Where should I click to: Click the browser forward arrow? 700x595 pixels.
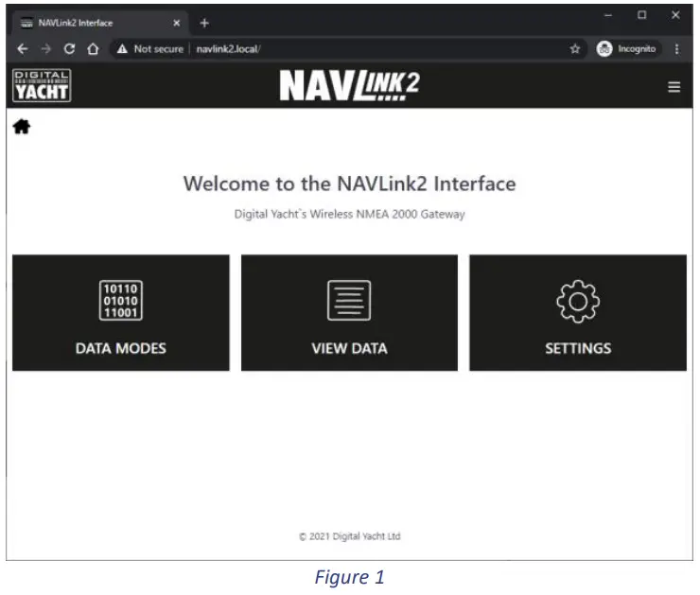coord(46,48)
